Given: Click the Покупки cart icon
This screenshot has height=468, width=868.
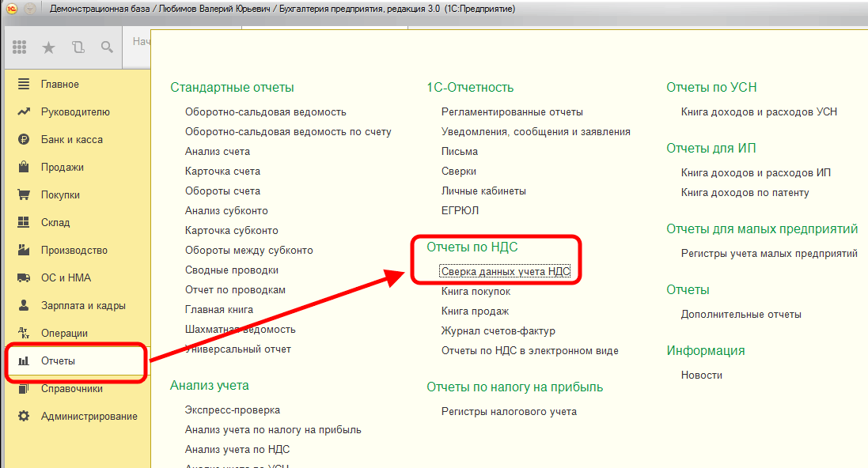Looking at the screenshot, I should tap(23, 194).
